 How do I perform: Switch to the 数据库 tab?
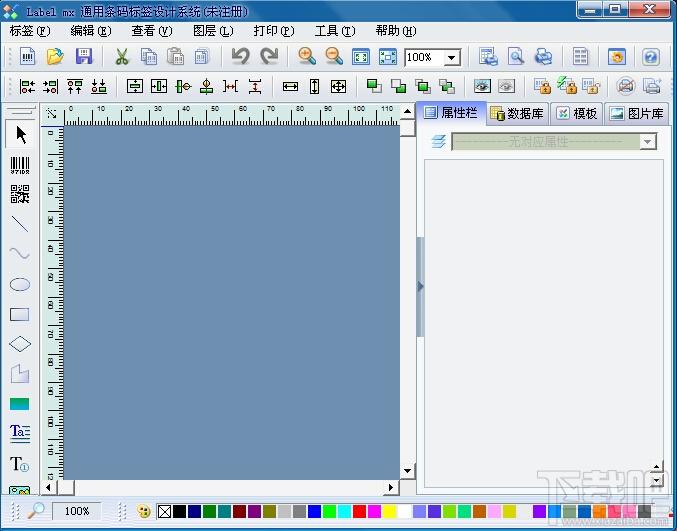517,114
